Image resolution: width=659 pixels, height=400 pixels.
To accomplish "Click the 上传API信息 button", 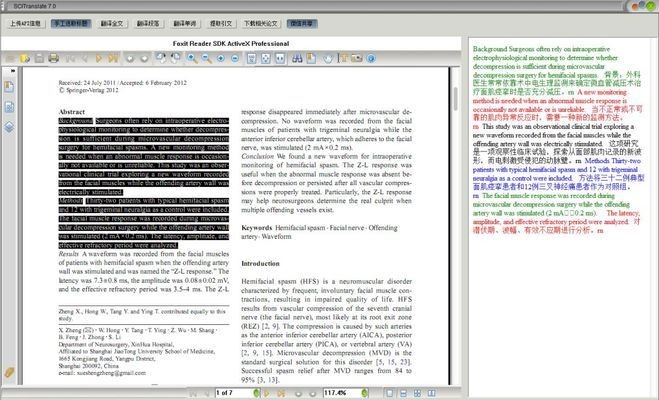I will click(x=25, y=21).
